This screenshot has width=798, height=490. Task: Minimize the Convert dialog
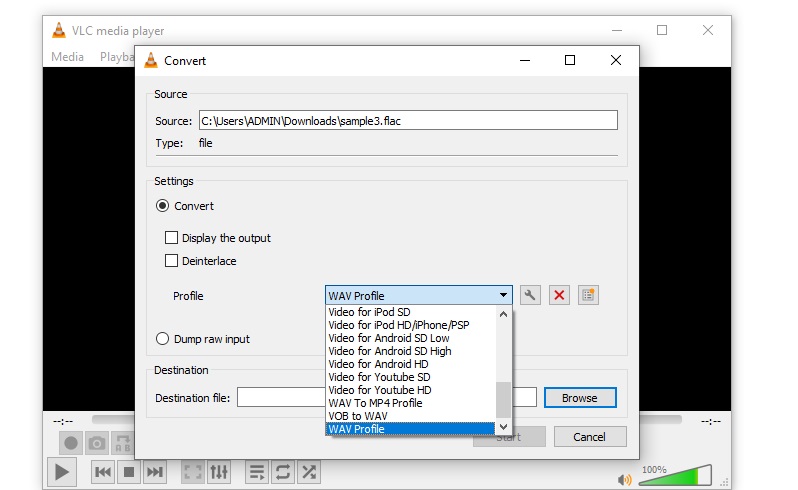point(525,61)
